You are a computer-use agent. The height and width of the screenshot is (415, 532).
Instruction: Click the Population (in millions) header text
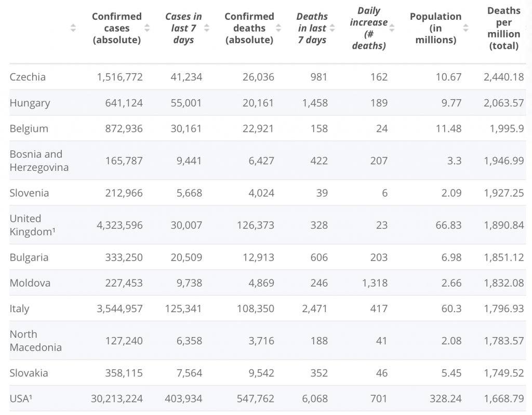coord(435,28)
